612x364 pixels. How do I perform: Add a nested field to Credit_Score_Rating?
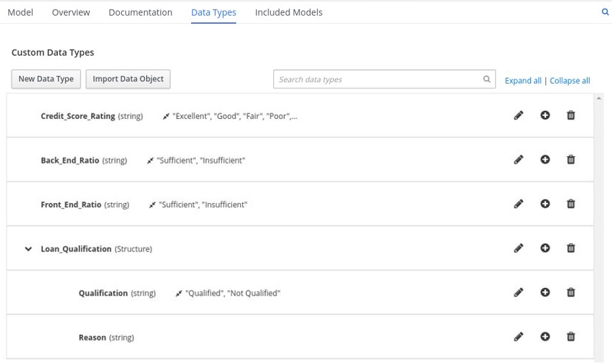click(545, 115)
